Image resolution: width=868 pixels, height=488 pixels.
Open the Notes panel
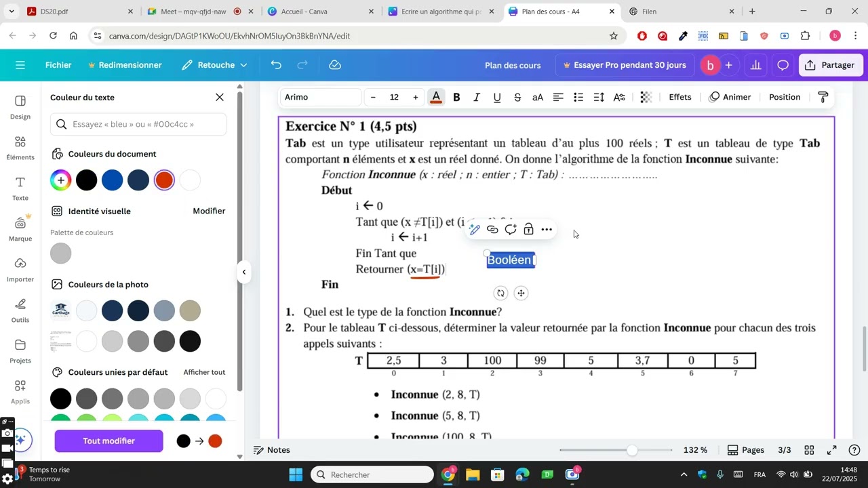(x=272, y=450)
